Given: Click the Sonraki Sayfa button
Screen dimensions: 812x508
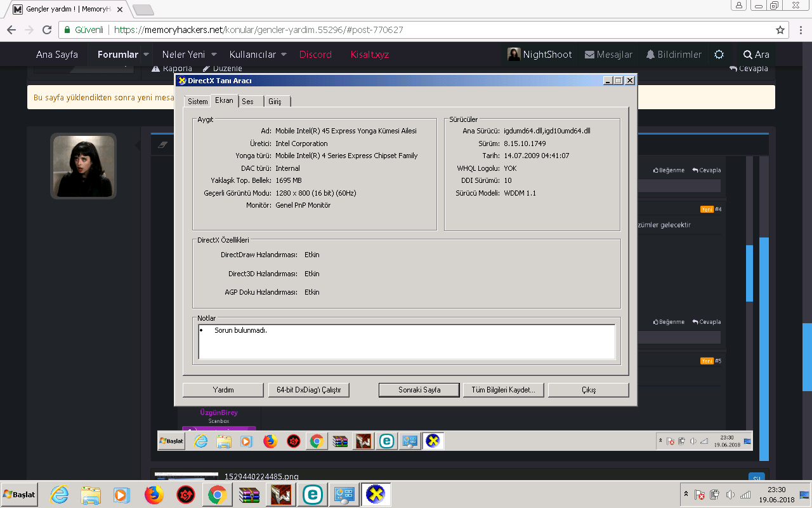Looking at the screenshot, I should [x=419, y=390].
